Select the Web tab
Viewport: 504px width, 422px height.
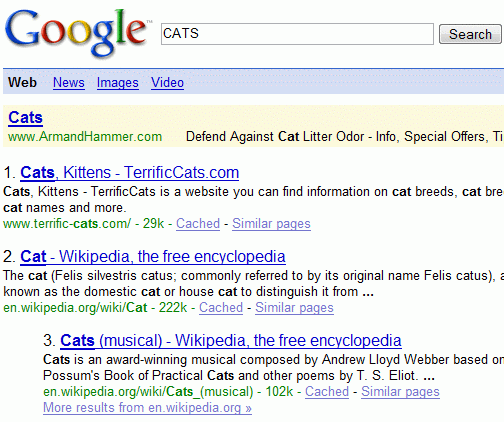[x=22, y=82]
